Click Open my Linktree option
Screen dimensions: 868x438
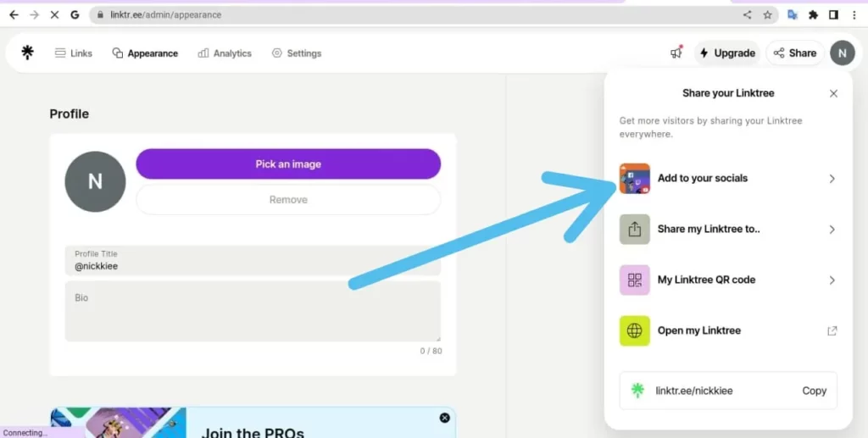tap(728, 330)
